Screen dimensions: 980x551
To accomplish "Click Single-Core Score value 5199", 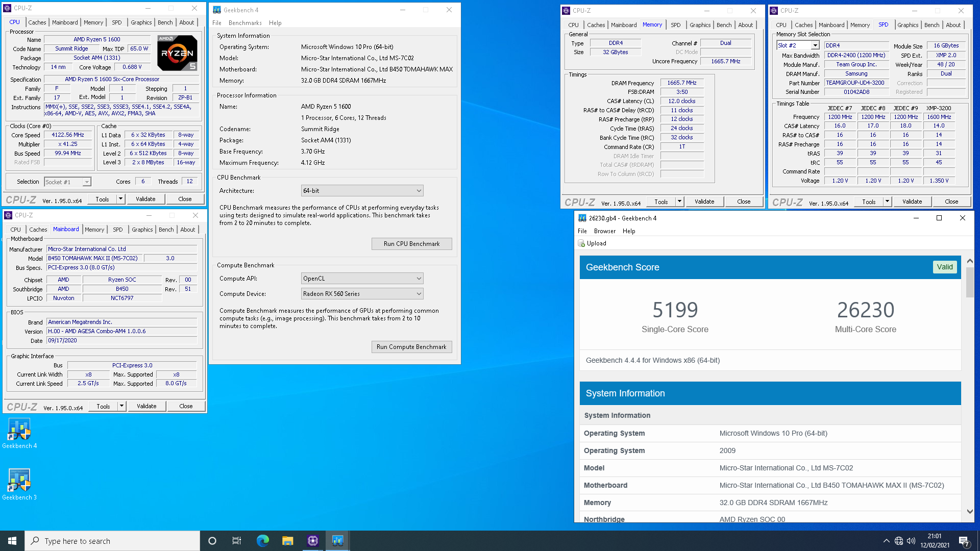I will click(675, 310).
